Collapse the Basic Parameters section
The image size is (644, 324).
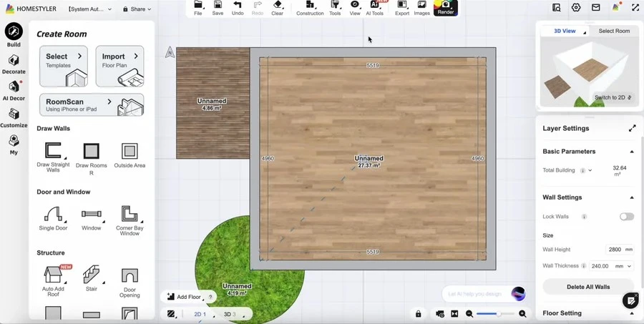632,152
